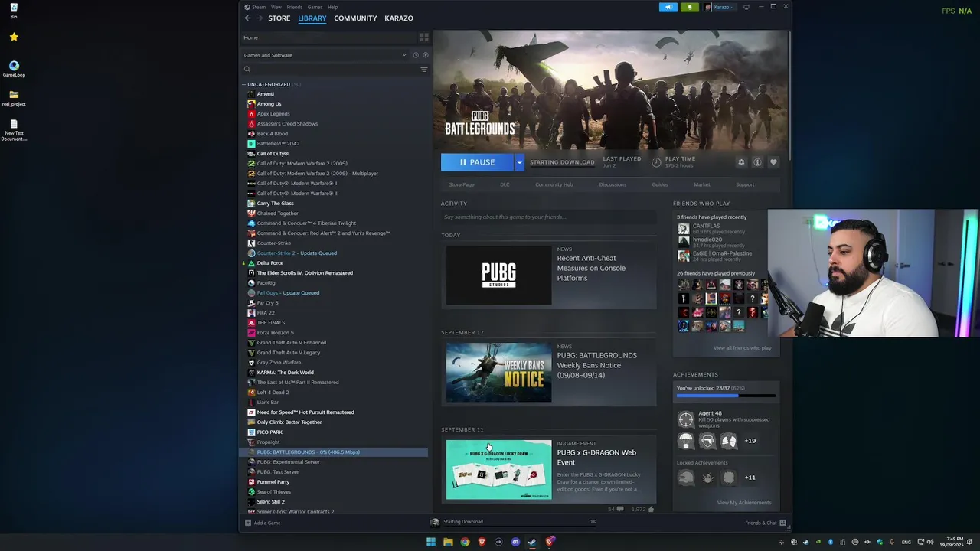Open PUBG DLC link
Image resolution: width=980 pixels, height=551 pixels.
(x=505, y=184)
